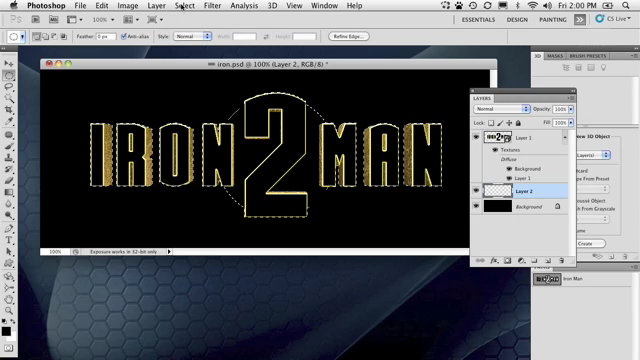Switch to the PAINTING workspace
Image resolution: width=640 pixels, height=360 pixels.
coord(553,20)
